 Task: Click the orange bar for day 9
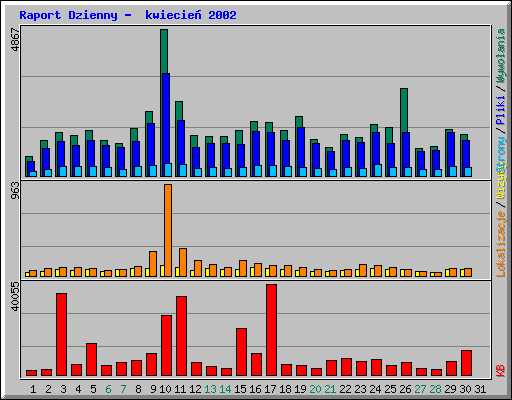(153, 264)
